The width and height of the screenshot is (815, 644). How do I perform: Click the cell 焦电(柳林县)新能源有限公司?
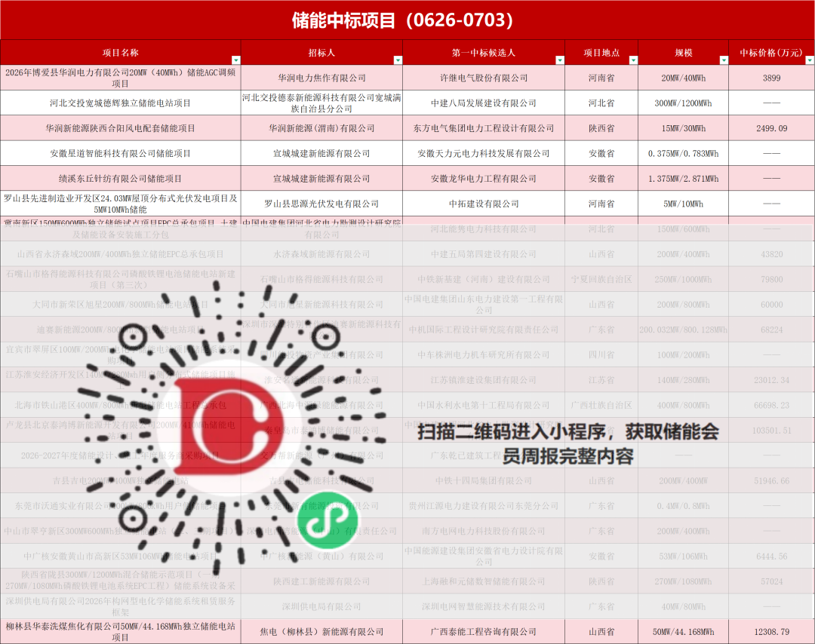pos(321,631)
